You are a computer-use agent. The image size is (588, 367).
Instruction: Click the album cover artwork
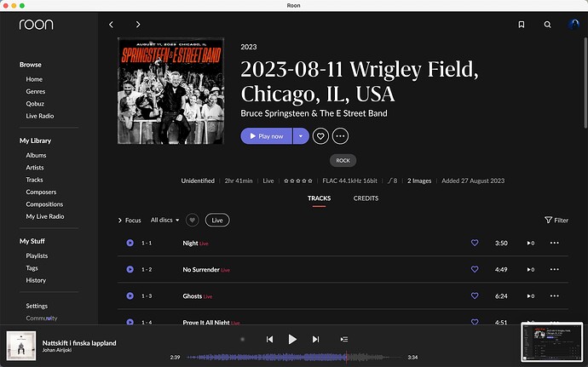pos(171,91)
